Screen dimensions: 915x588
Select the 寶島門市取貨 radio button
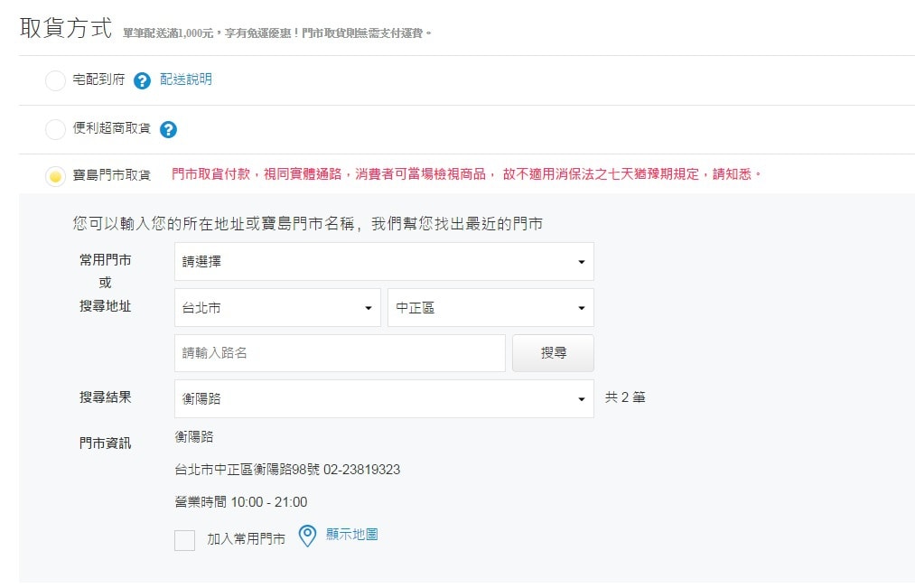(x=55, y=176)
